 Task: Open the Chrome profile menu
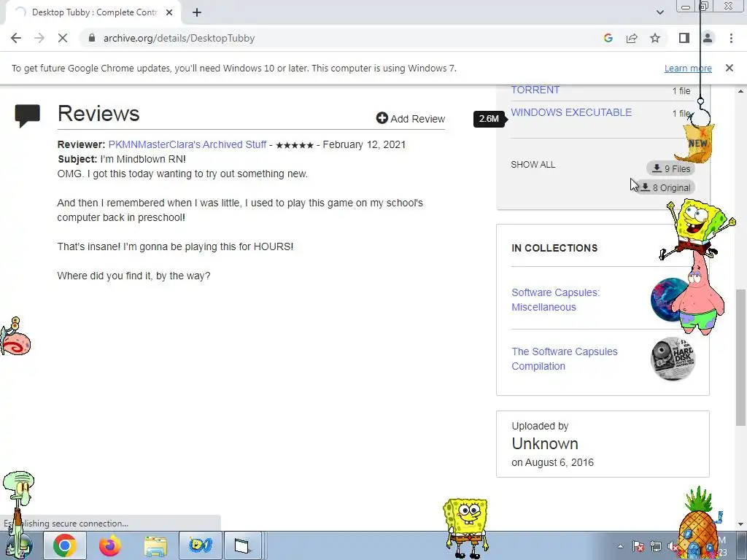(708, 38)
